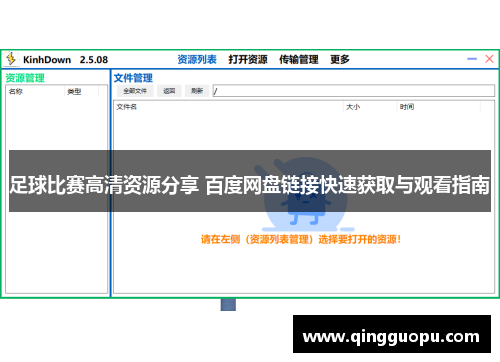Switch to the 打开资源 tab
The height and width of the screenshot is (362, 500).
point(248,59)
